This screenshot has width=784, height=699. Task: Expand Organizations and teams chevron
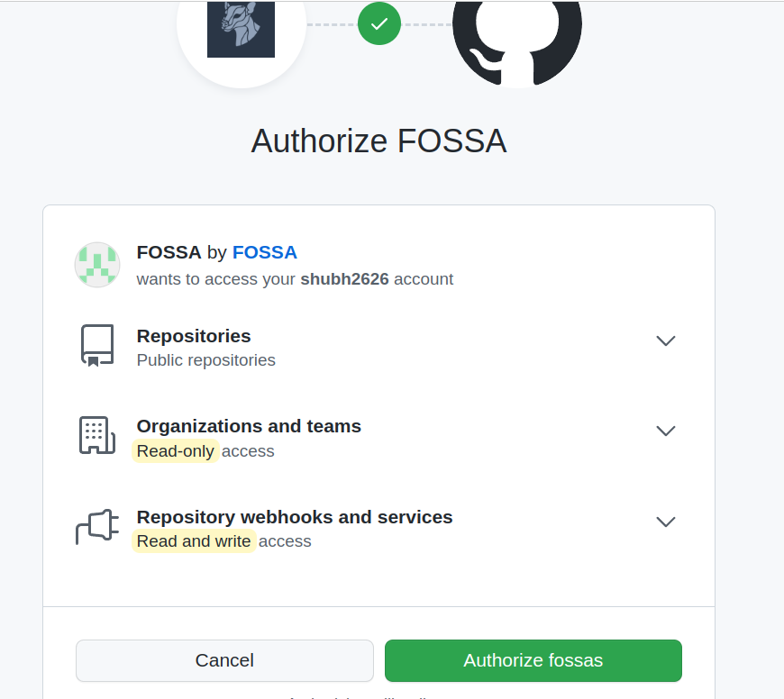665,431
